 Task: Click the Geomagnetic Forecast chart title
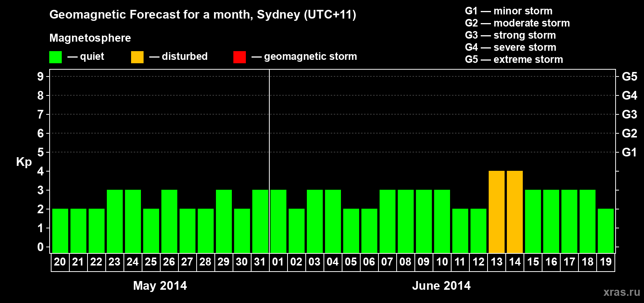[203, 15]
